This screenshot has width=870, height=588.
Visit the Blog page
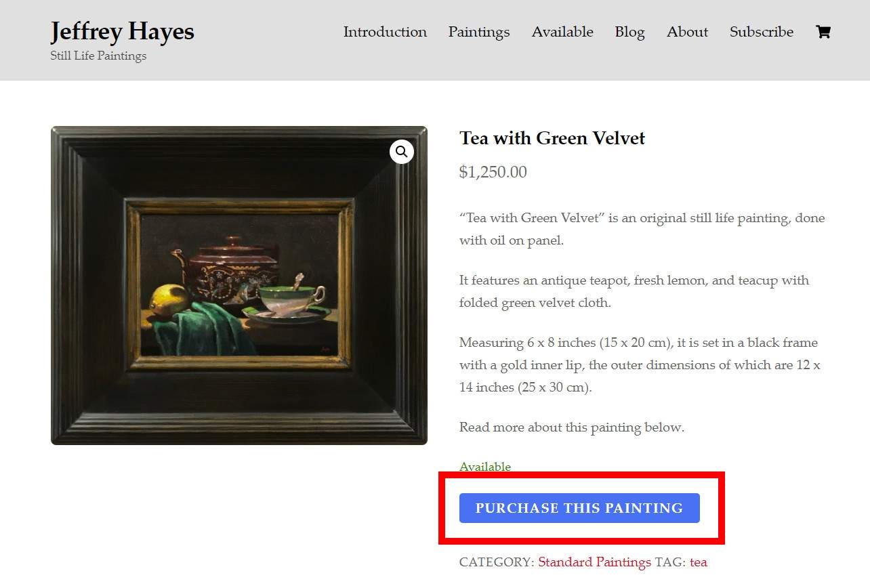pyautogui.click(x=629, y=32)
